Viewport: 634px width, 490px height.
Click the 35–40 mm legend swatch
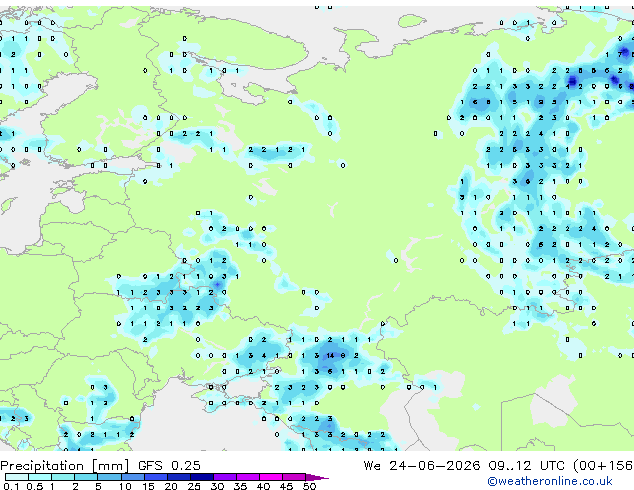pyautogui.click(x=248, y=477)
